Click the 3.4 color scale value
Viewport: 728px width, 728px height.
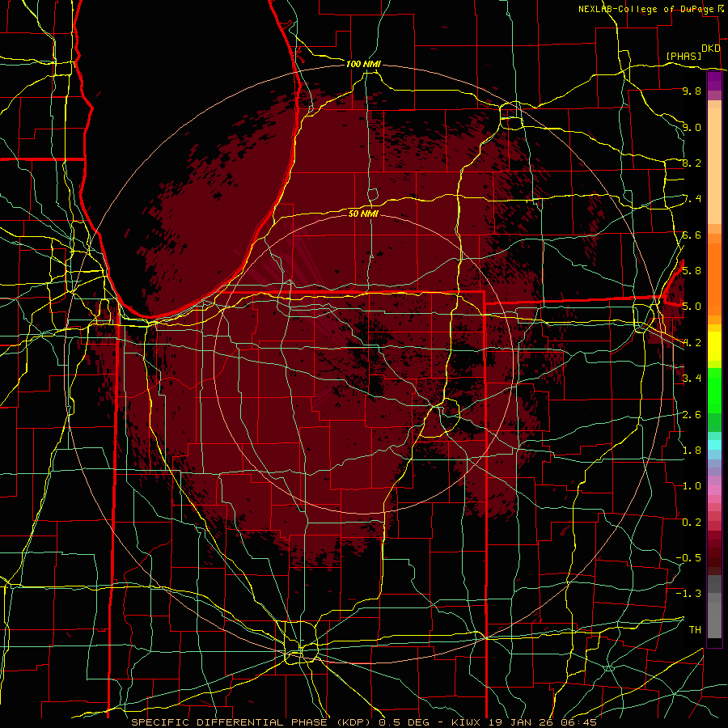point(692,378)
